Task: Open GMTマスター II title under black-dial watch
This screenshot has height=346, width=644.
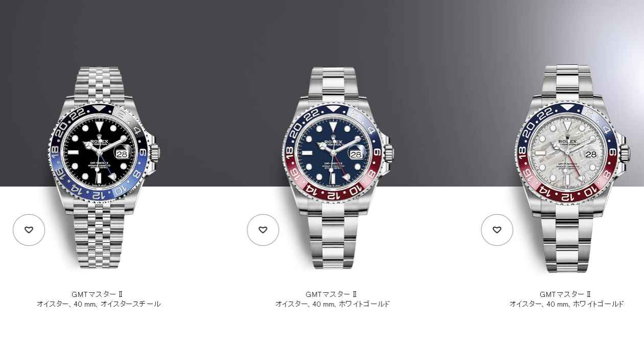Action: (98, 294)
